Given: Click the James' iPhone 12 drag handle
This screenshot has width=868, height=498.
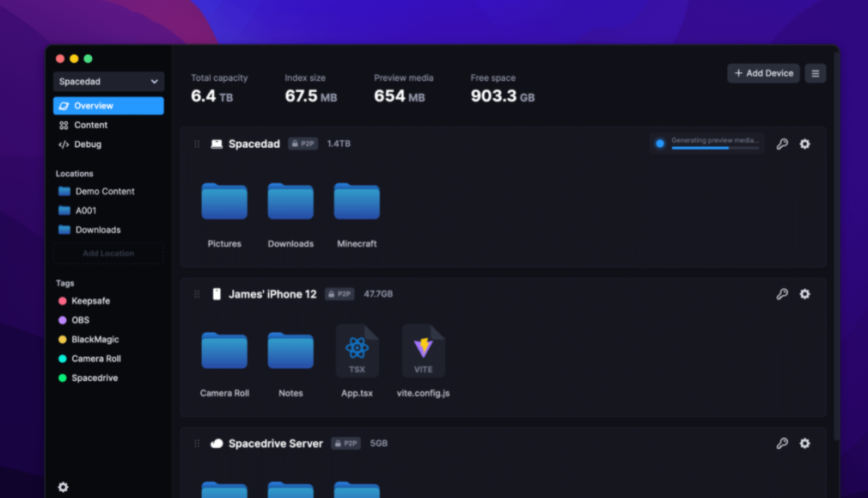Looking at the screenshot, I should [197, 294].
